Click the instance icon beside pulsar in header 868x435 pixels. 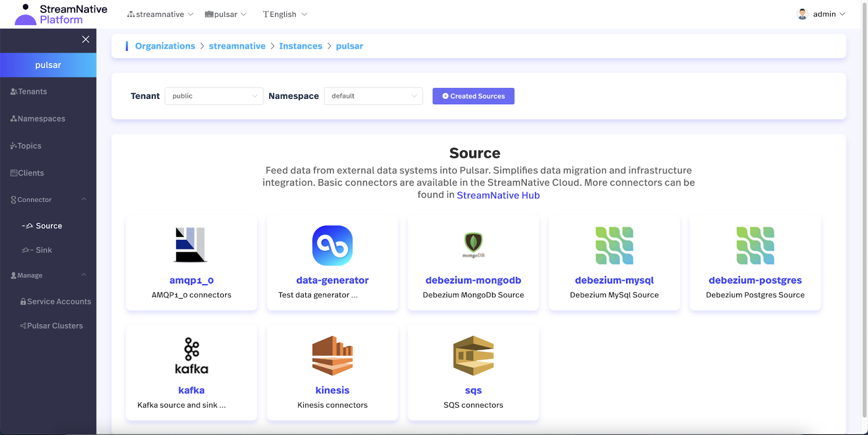[x=209, y=14]
